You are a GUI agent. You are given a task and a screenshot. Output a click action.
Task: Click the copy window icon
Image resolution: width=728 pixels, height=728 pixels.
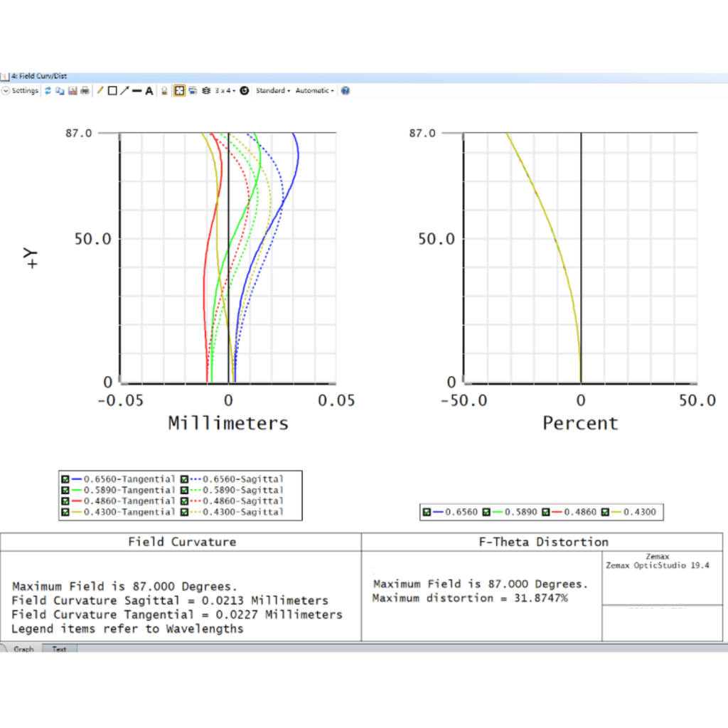pyautogui.click(x=60, y=91)
